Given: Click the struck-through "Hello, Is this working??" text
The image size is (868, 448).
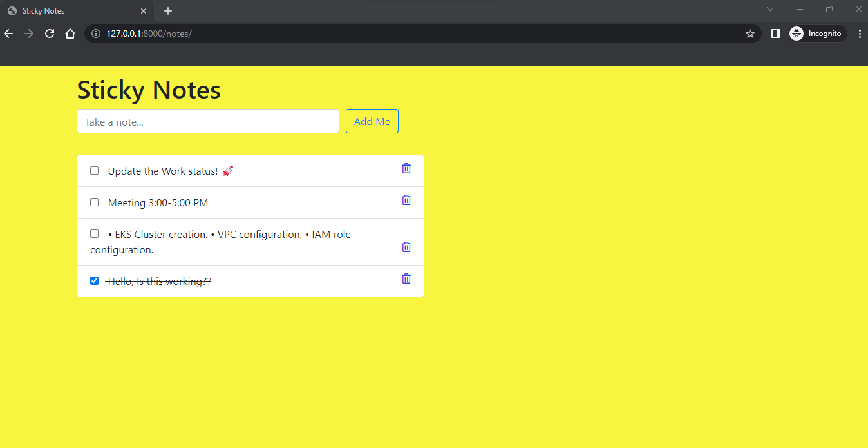Looking at the screenshot, I should 159,282.
